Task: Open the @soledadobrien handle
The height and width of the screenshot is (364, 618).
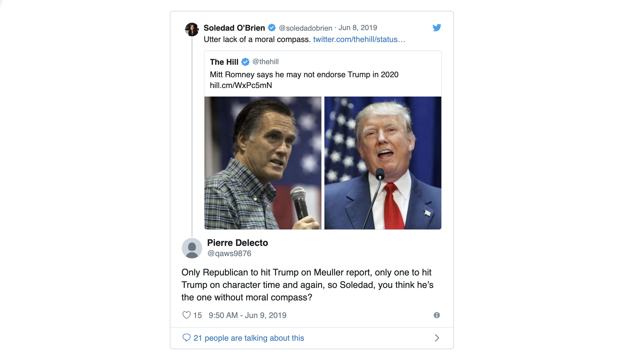Action: (305, 28)
